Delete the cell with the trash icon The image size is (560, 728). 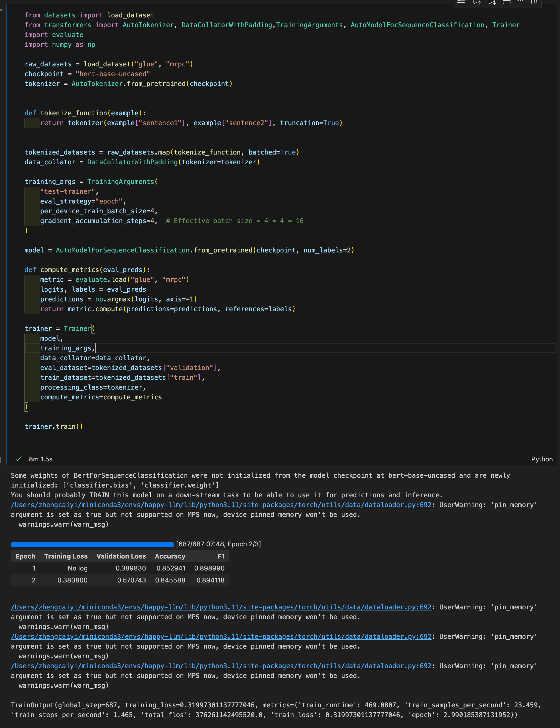click(534, 2)
